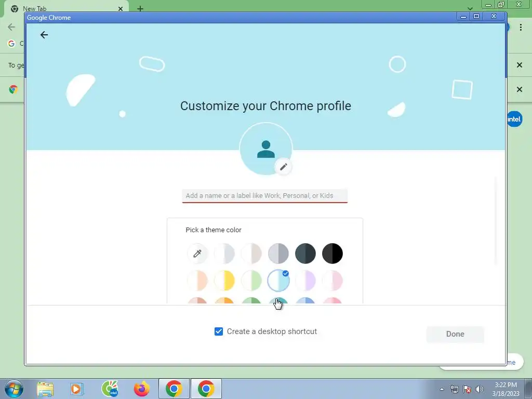Click the Google bookmark favicon
Viewport: 532px width, 399px height.
click(11, 44)
